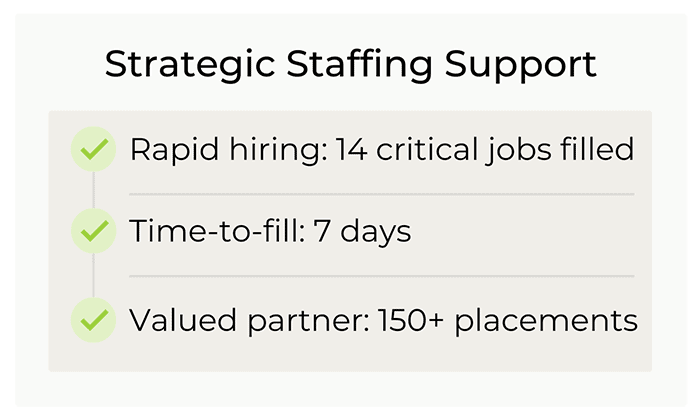Click the word "placements"
The image size is (700, 419).
click(546, 321)
